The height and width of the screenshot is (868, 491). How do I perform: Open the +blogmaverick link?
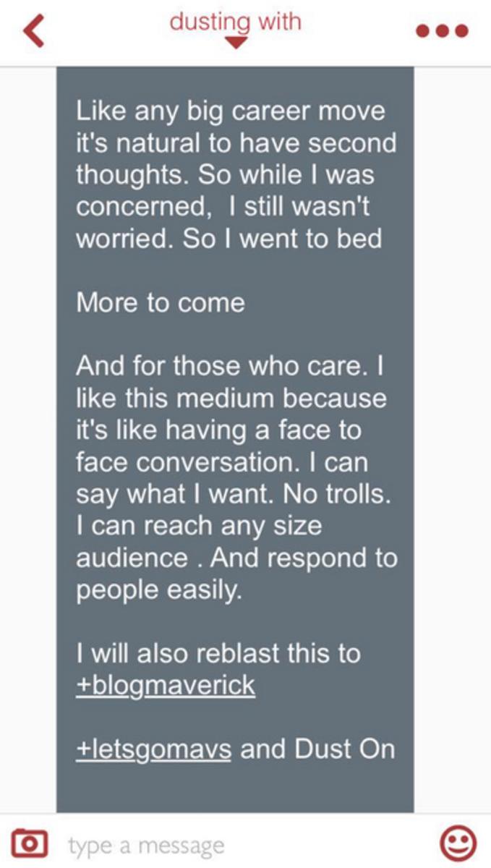pos(166,685)
